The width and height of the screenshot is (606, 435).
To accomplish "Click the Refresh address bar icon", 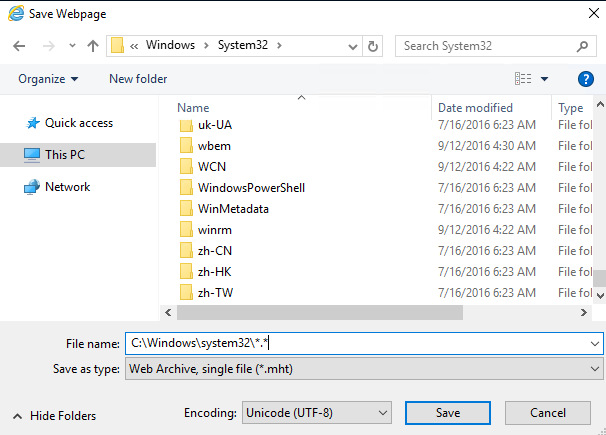I will tap(373, 46).
